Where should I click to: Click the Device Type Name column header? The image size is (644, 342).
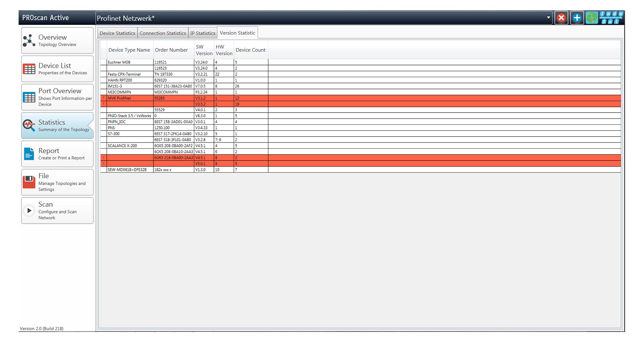(129, 50)
